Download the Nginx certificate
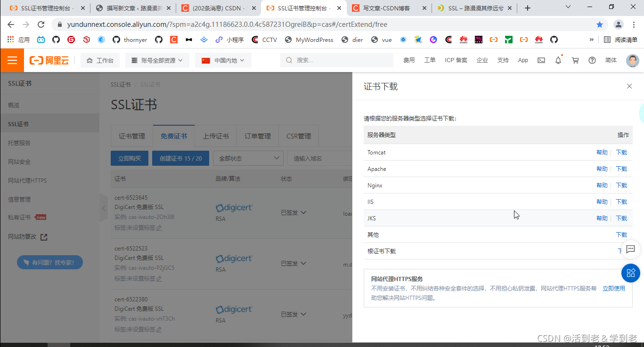The image size is (644, 347). pyautogui.click(x=621, y=185)
